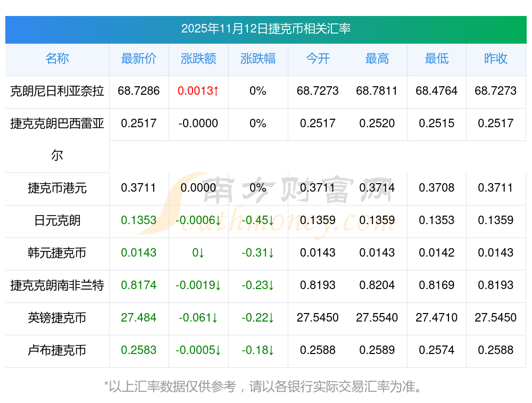Click the title 2025年11月12日捷克币相关汇率
This screenshot has width=532, height=403.
[x=265, y=29]
